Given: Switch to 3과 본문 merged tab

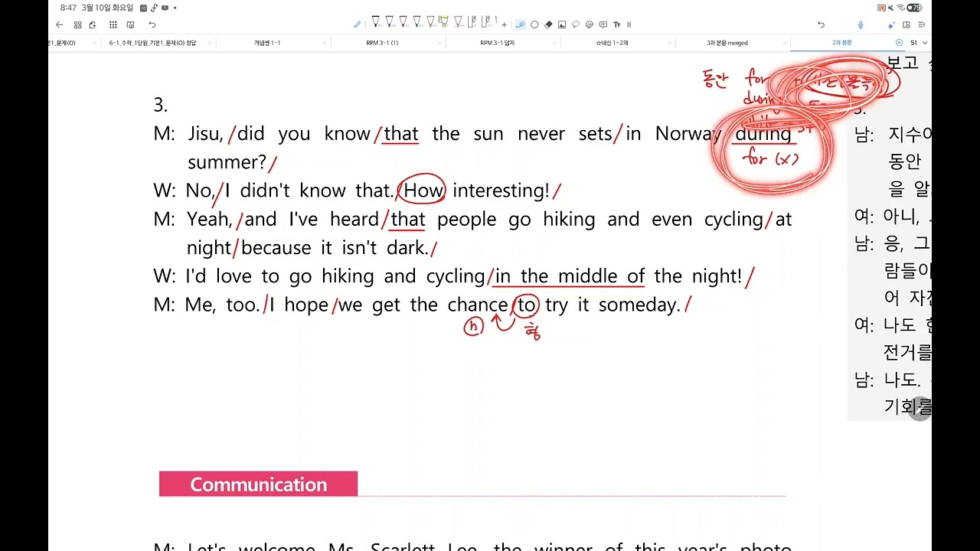Looking at the screenshot, I should point(727,43).
